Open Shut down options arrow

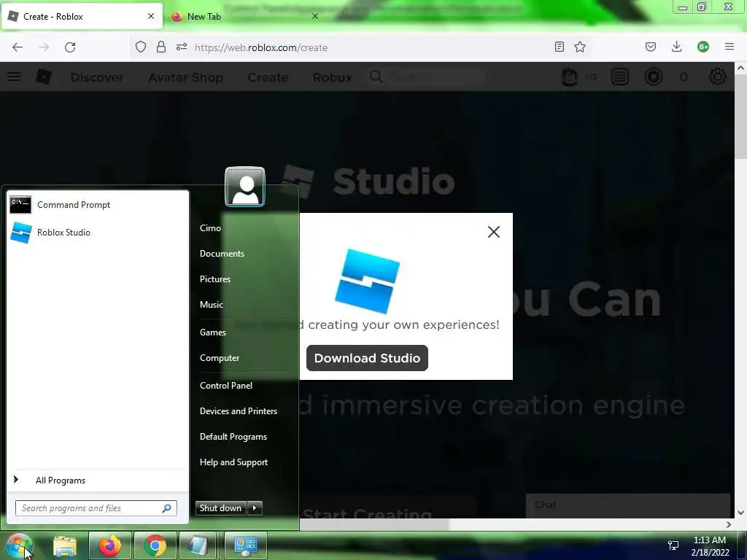pyautogui.click(x=255, y=508)
